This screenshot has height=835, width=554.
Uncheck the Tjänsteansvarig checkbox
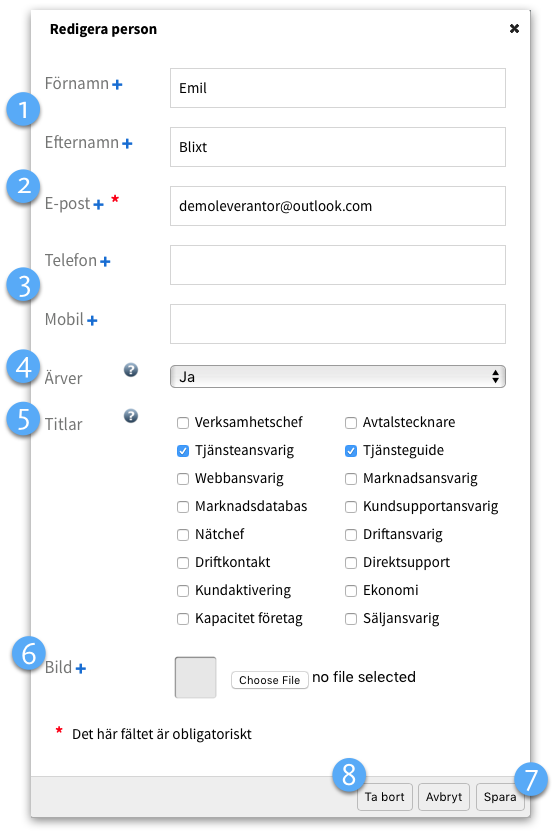click(x=183, y=451)
